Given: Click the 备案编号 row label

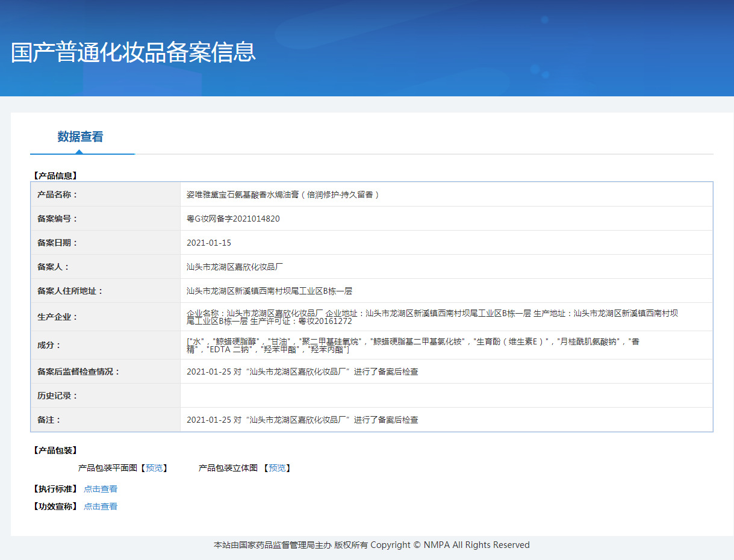Looking at the screenshot, I should (x=58, y=219).
